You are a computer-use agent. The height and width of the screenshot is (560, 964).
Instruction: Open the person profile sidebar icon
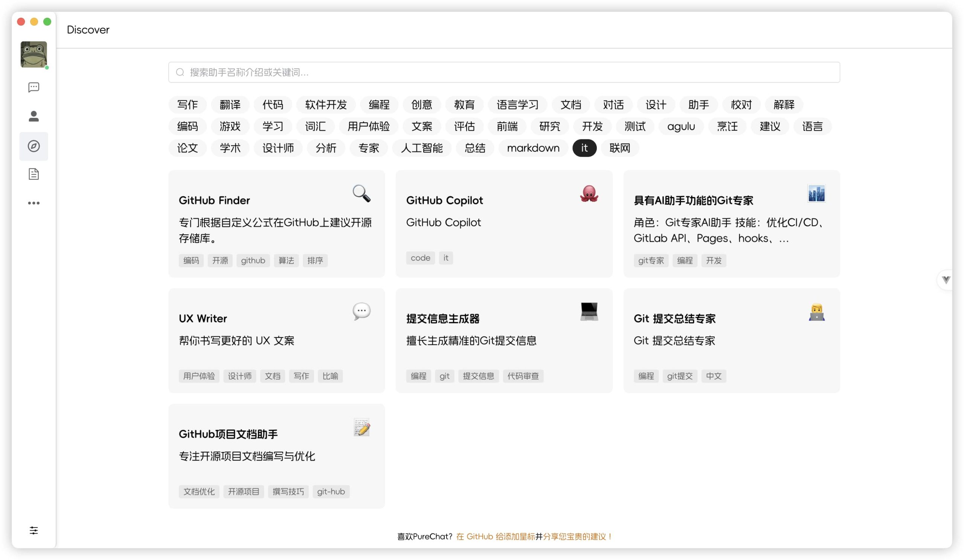click(x=34, y=116)
